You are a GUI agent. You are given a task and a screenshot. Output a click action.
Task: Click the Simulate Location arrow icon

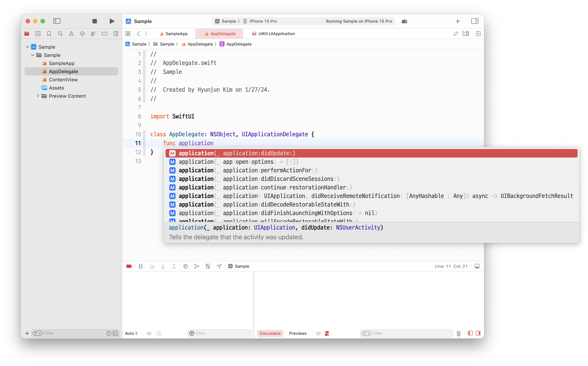219,266
